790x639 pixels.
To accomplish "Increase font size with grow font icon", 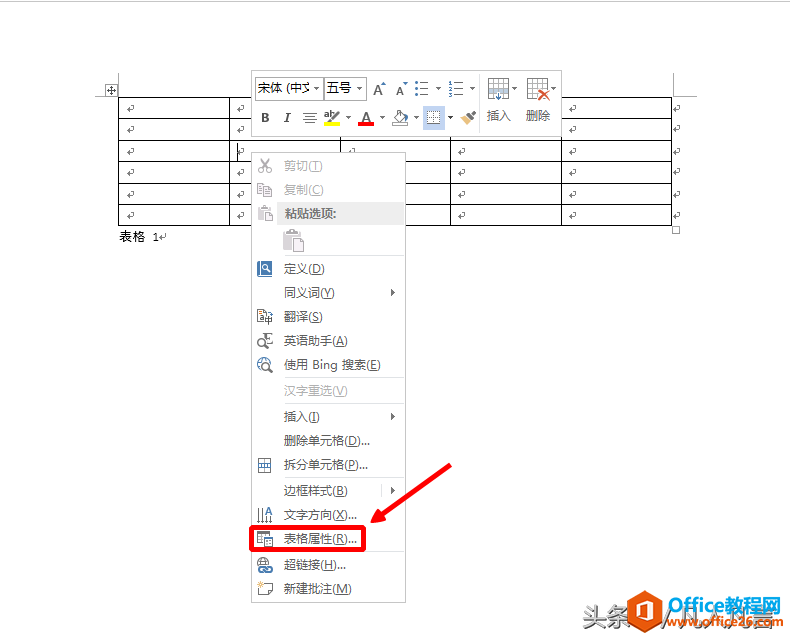I will [x=379, y=89].
